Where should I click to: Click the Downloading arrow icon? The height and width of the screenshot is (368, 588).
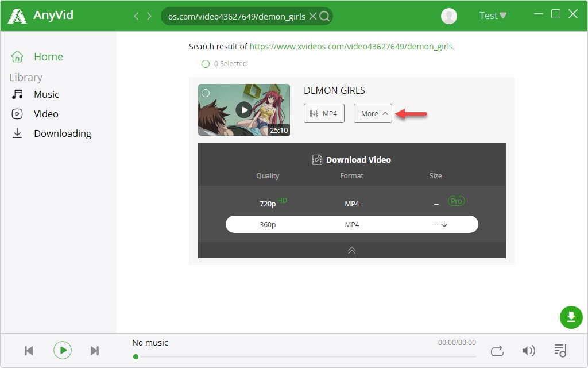(x=17, y=133)
